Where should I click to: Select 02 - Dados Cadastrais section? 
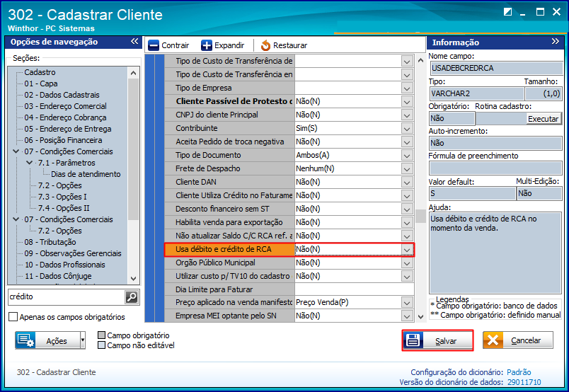(x=62, y=95)
